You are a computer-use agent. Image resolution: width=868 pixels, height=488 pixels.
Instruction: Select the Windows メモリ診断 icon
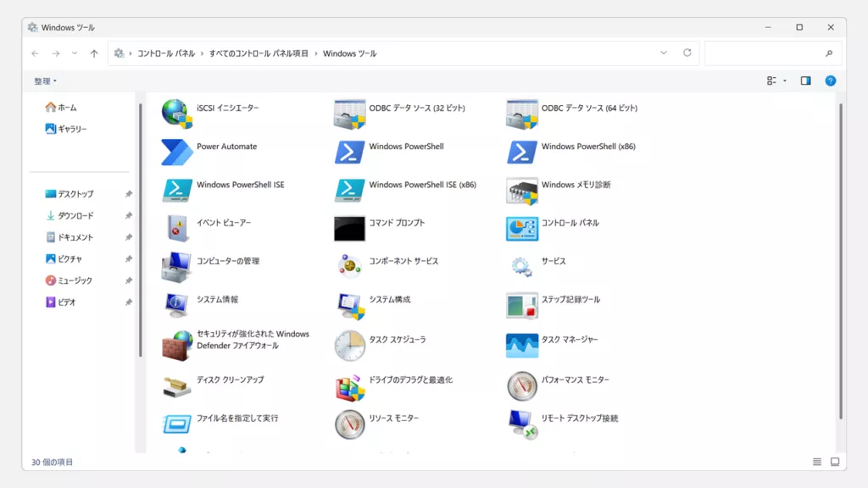pos(521,190)
